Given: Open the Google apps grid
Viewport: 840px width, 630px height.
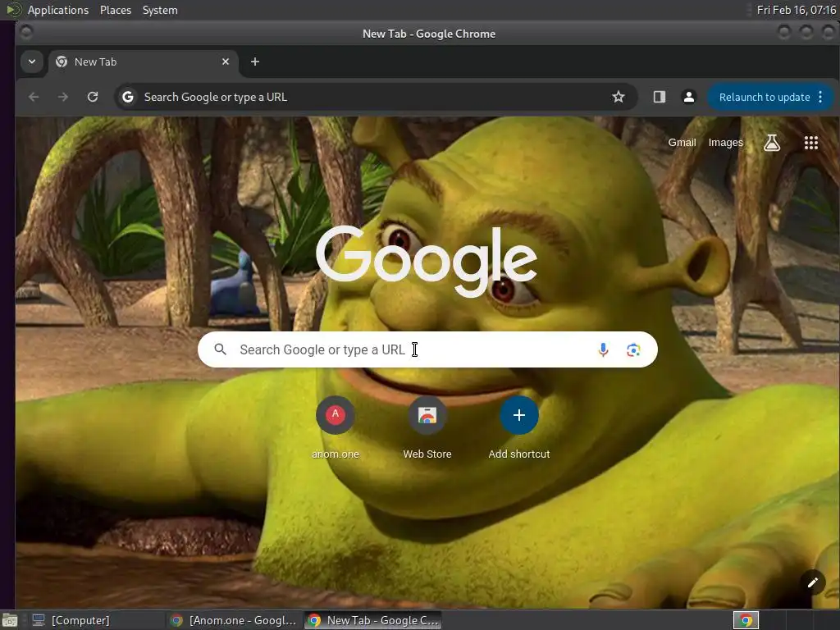Looking at the screenshot, I should pyautogui.click(x=811, y=143).
